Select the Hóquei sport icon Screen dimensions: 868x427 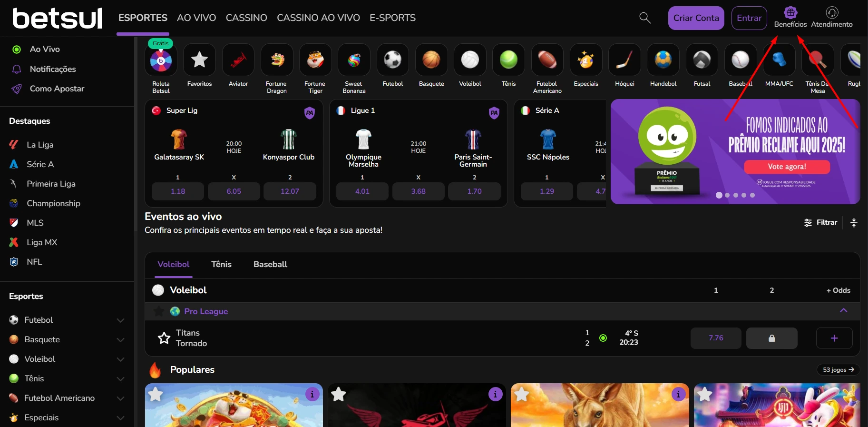[624, 60]
